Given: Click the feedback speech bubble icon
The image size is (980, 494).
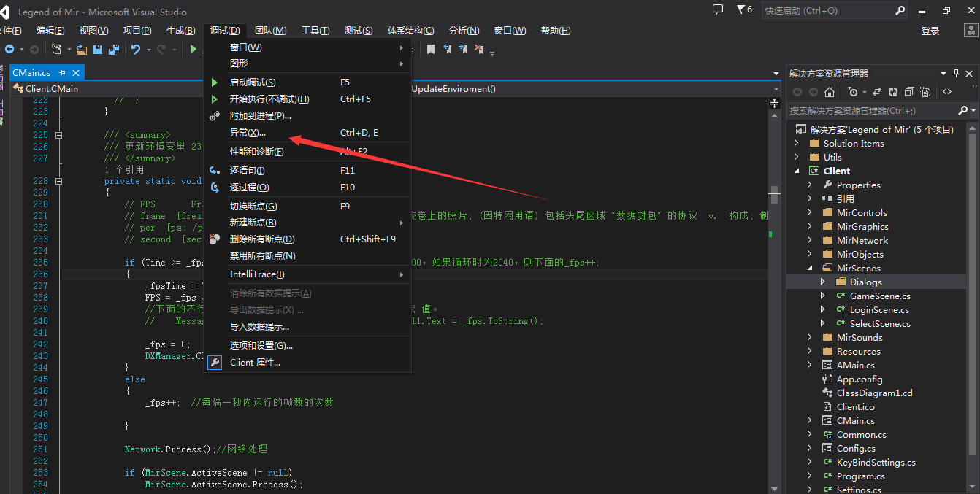Looking at the screenshot, I should click(718, 10).
